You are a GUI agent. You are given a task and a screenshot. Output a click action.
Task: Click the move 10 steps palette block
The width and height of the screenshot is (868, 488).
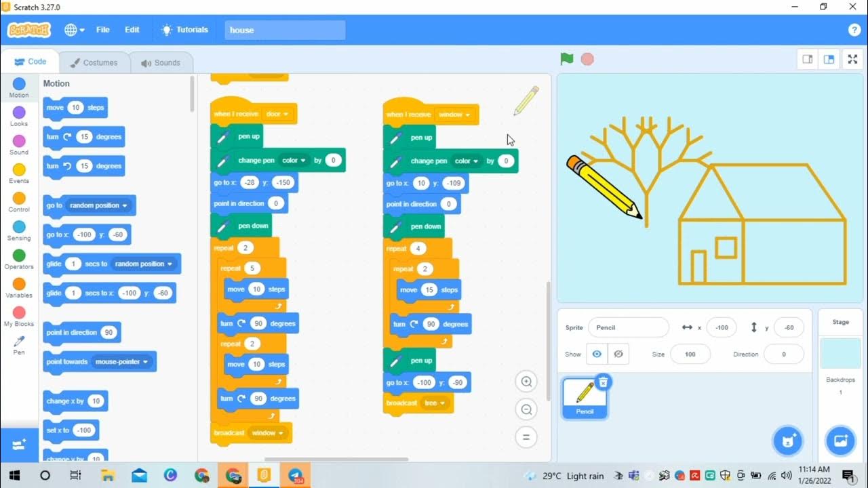75,108
